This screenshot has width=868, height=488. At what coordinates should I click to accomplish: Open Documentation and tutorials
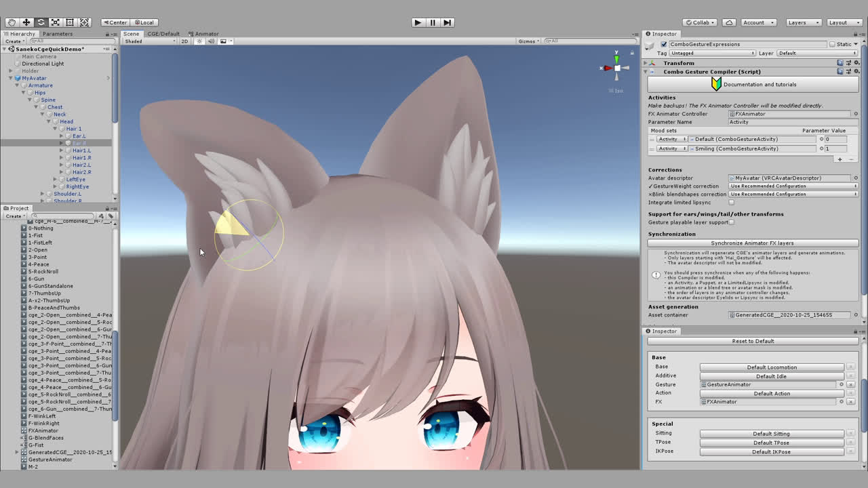753,84
